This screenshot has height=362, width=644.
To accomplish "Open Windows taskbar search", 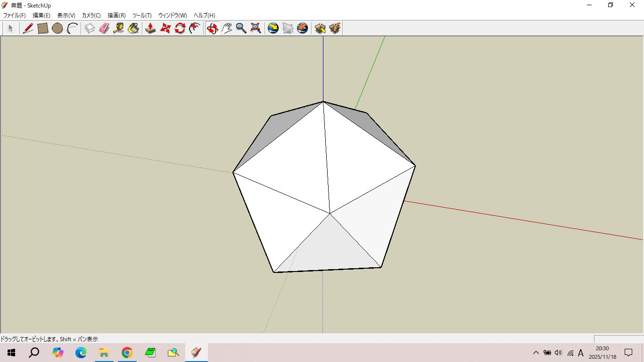I will (x=34, y=353).
